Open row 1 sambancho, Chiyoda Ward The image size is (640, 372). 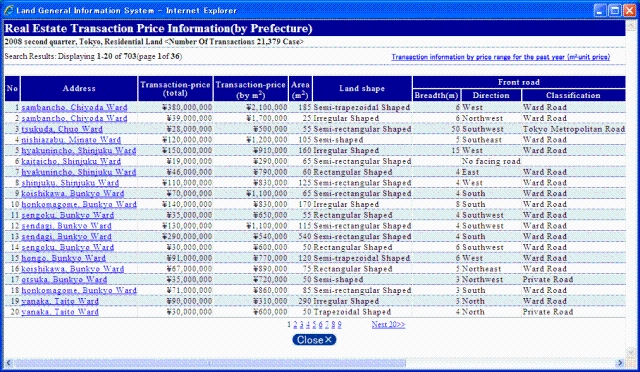(x=74, y=107)
